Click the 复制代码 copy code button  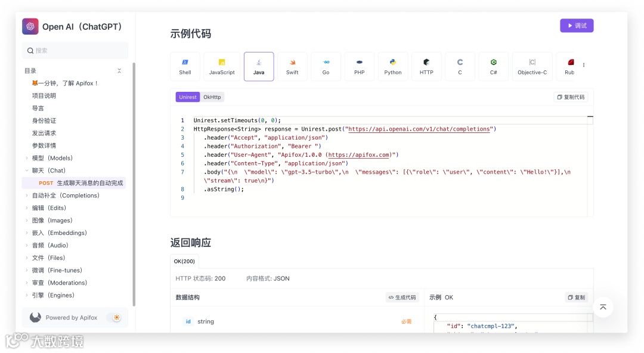click(x=571, y=97)
